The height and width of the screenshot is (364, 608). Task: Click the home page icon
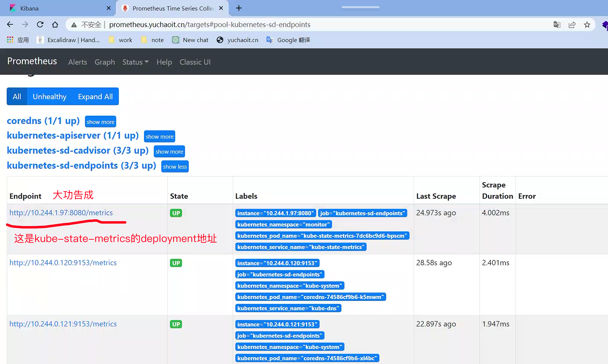55,25
